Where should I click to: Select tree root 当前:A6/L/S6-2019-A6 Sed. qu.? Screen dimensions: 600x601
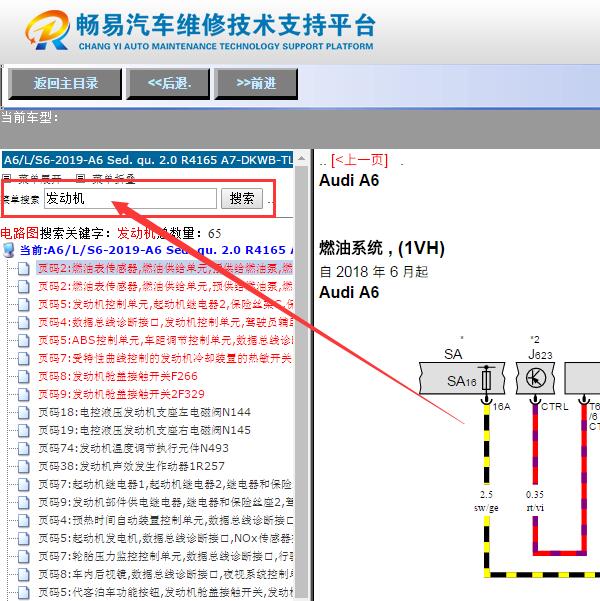pyautogui.click(x=156, y=250)
